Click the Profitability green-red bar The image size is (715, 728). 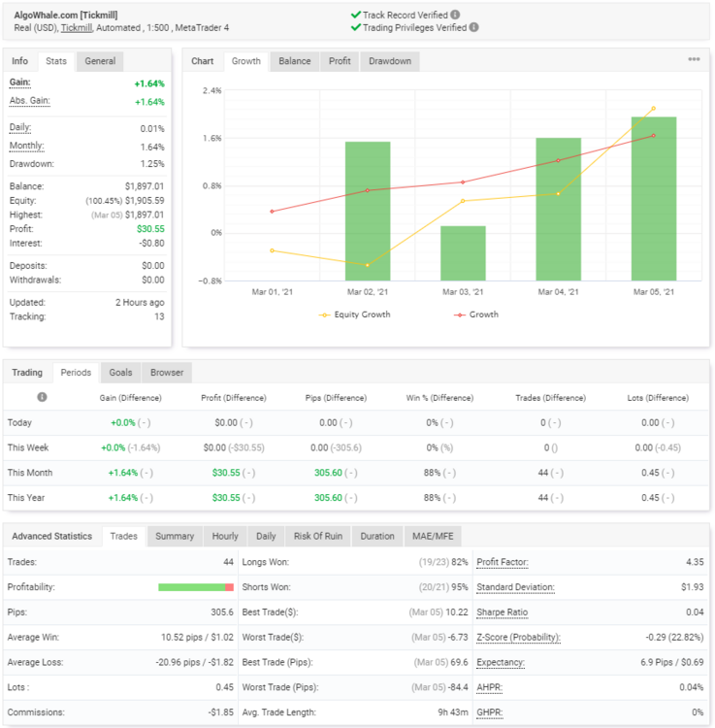pos(195,587)
